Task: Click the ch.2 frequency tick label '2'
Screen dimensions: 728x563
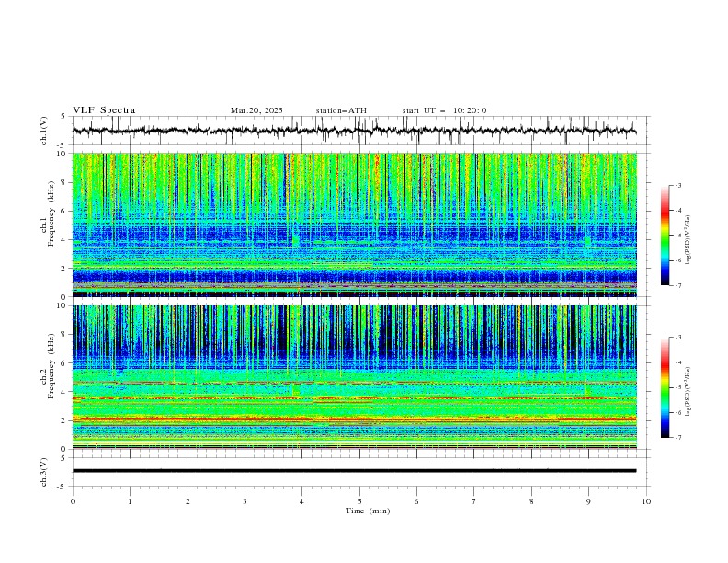Action: (x=63, y=420)
